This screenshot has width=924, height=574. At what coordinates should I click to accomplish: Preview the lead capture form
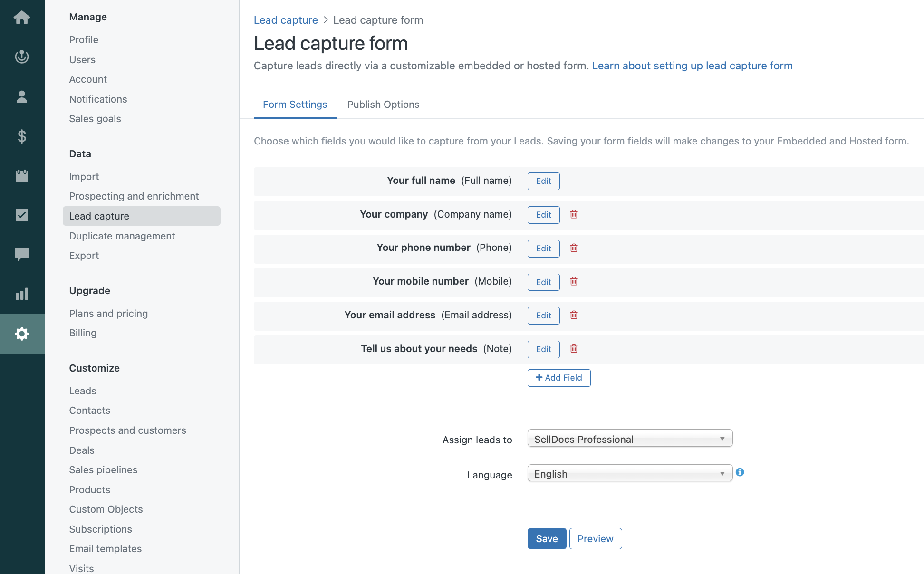tap(596, 538)
